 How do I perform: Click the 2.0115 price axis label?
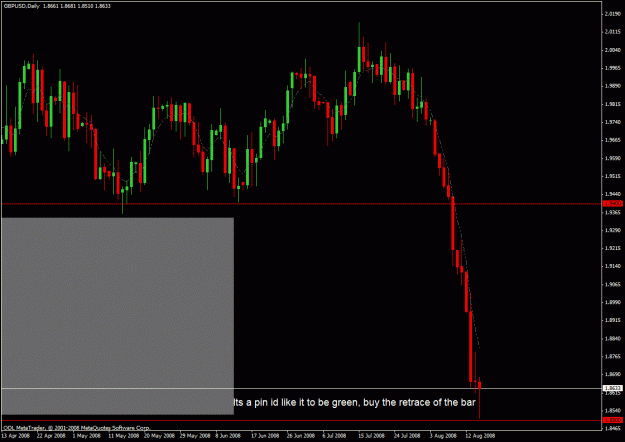click(x=611, y=32)
